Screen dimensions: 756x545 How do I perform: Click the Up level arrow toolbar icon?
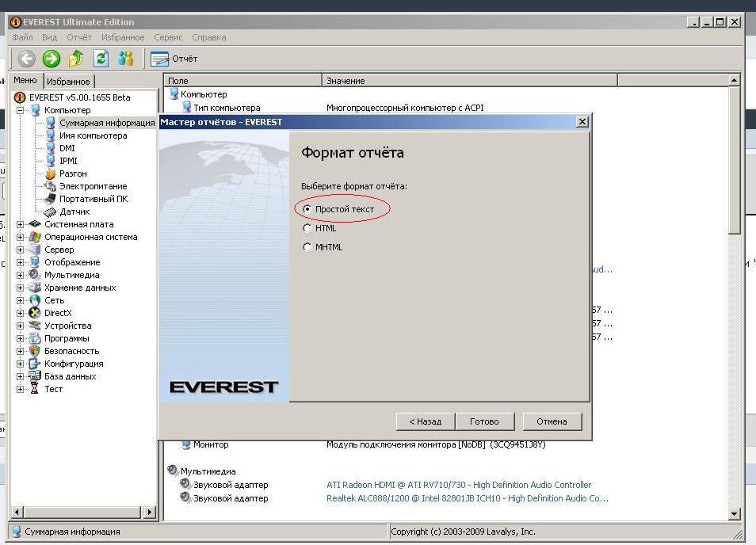click(76, 58)
